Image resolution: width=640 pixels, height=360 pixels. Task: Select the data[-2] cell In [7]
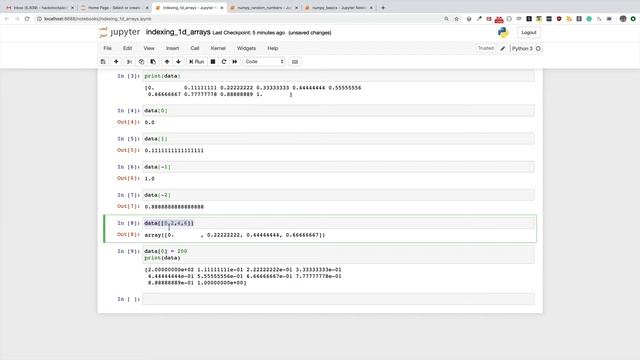(338, 195)
